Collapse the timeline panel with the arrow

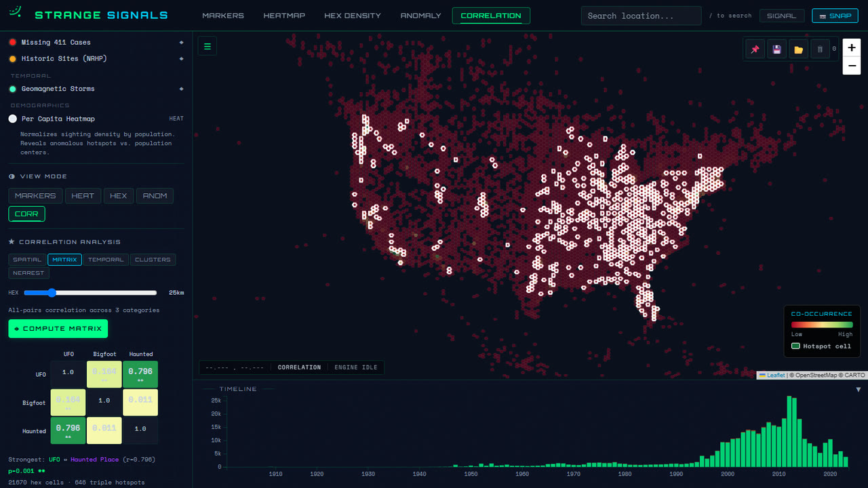858,390
